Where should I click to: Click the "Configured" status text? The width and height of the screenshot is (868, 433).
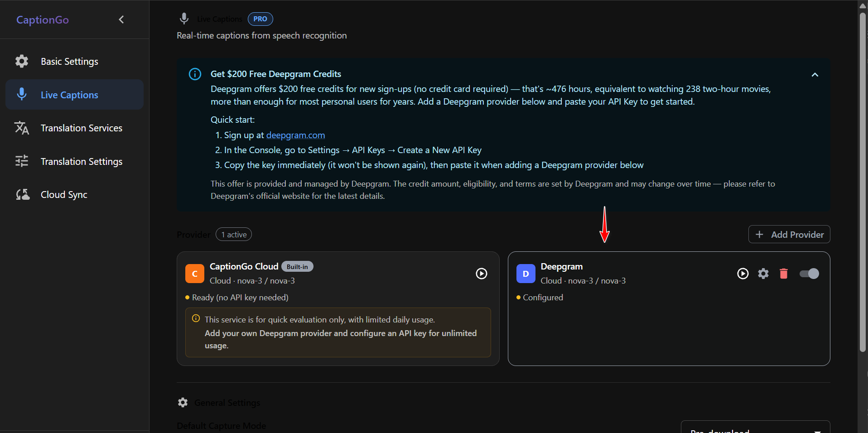click(x=543, y=298)
